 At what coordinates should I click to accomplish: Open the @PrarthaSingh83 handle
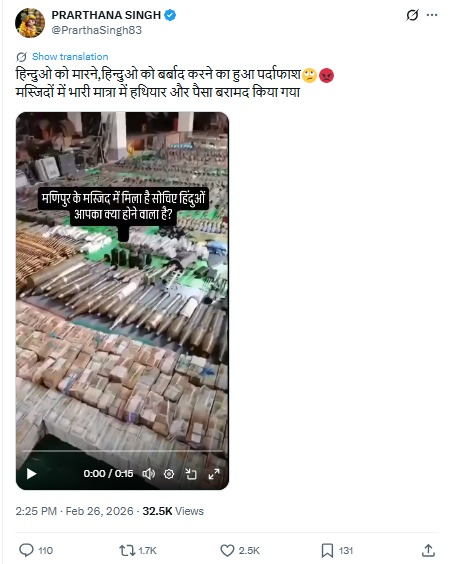[x=97, y=30]
